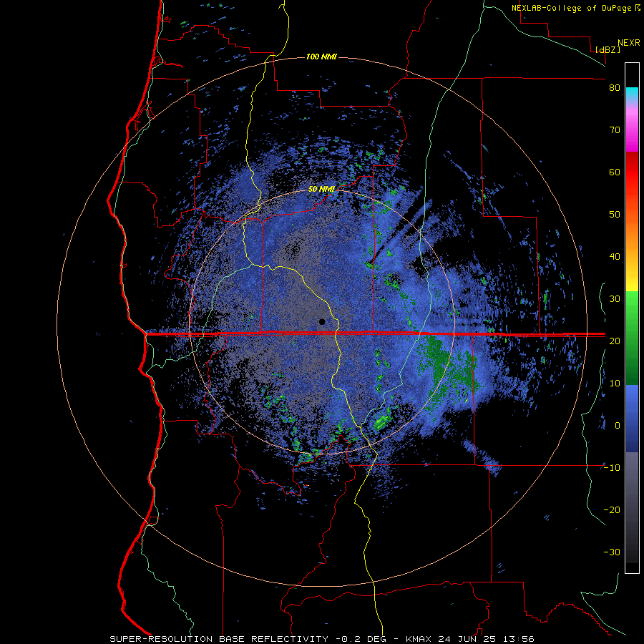
Task: Click the 80 value on the dBZ scale
Action: (x=615, y=88)
